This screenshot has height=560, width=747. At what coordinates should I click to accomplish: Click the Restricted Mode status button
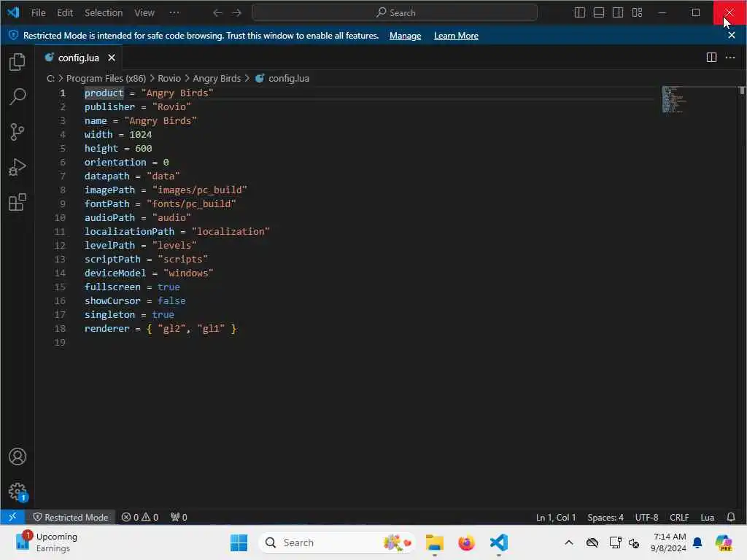tap(71, 517)
